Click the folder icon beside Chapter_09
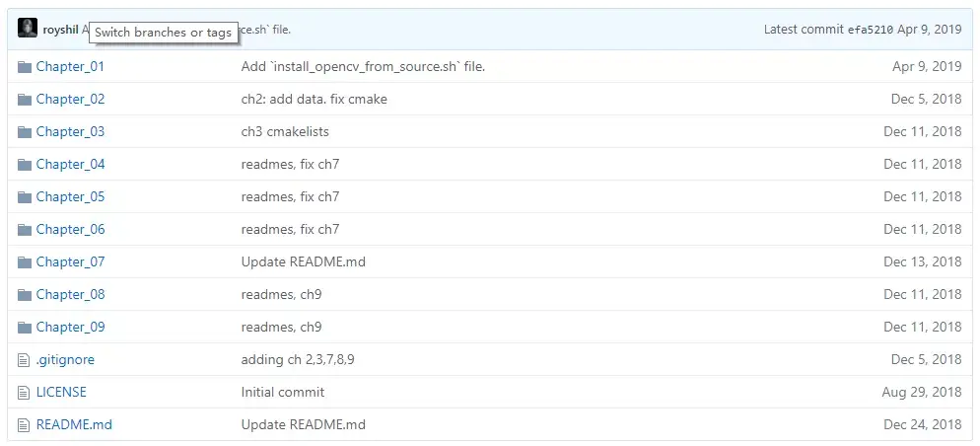This screenshot has width=980, height=446. [x=25, y=328]
